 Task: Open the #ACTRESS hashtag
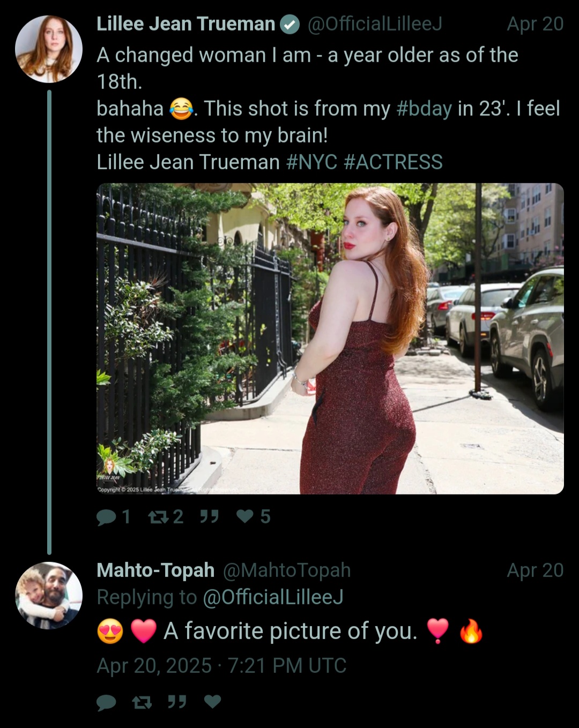[x=393, y=162]
